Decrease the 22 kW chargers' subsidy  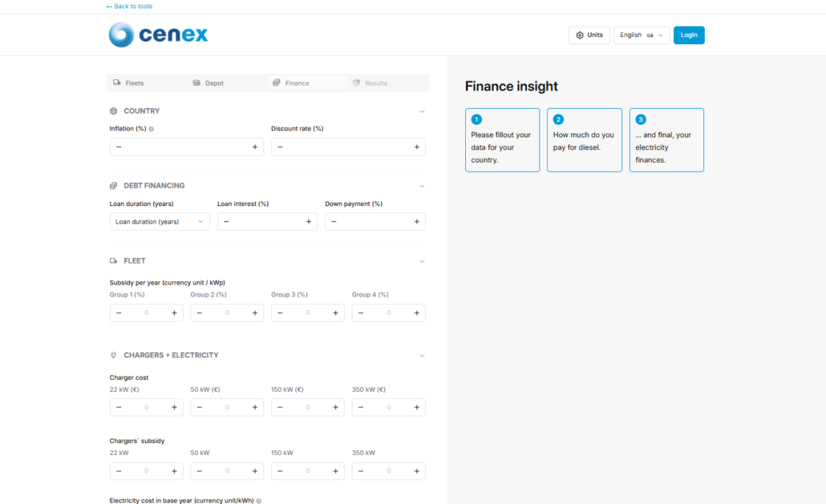pos(119,471)
